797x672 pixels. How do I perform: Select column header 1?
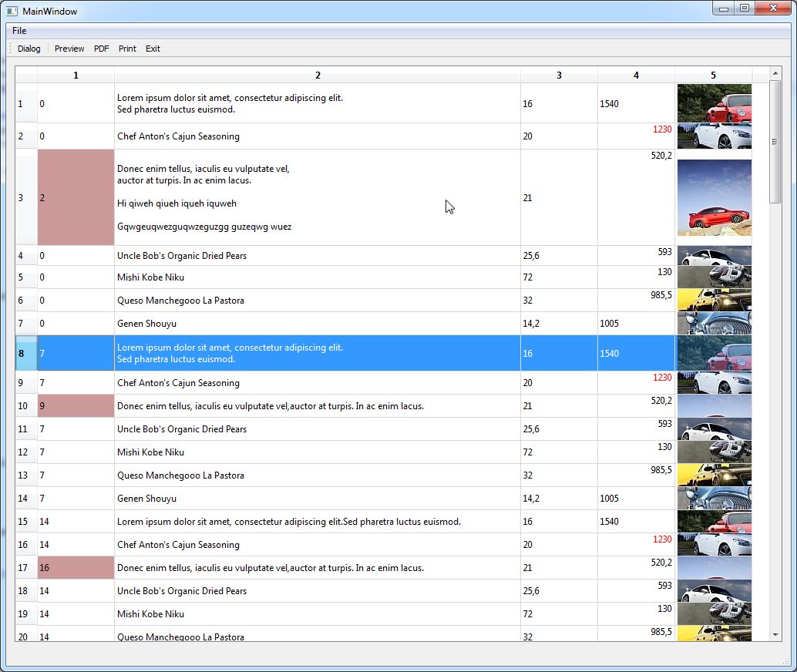click(76, 76)
